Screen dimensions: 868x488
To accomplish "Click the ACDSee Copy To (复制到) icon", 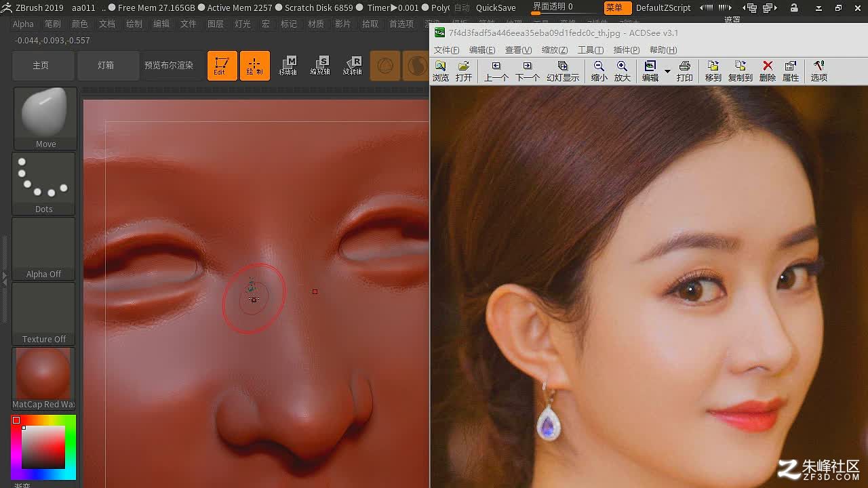I will pyautogui.click(x=741, y=71).
